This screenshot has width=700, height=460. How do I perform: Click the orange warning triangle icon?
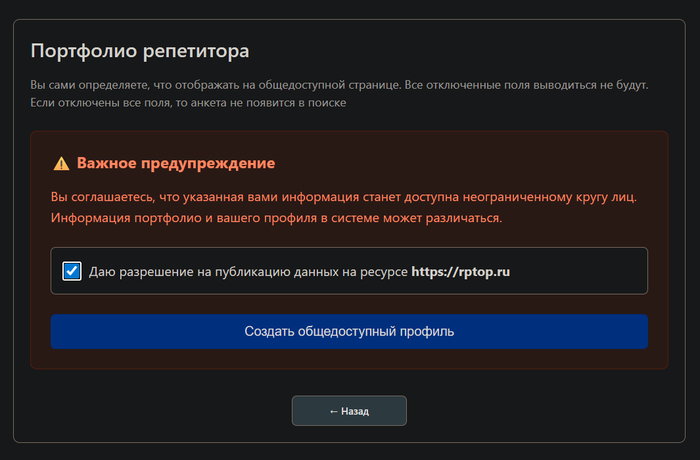pyautogui.click(x=61, y=163)
